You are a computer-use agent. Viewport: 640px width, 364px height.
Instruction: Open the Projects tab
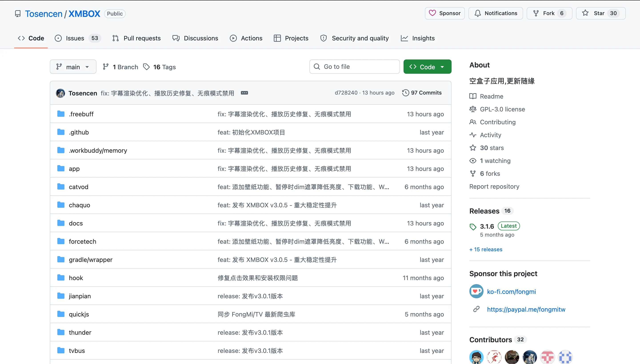291,38
